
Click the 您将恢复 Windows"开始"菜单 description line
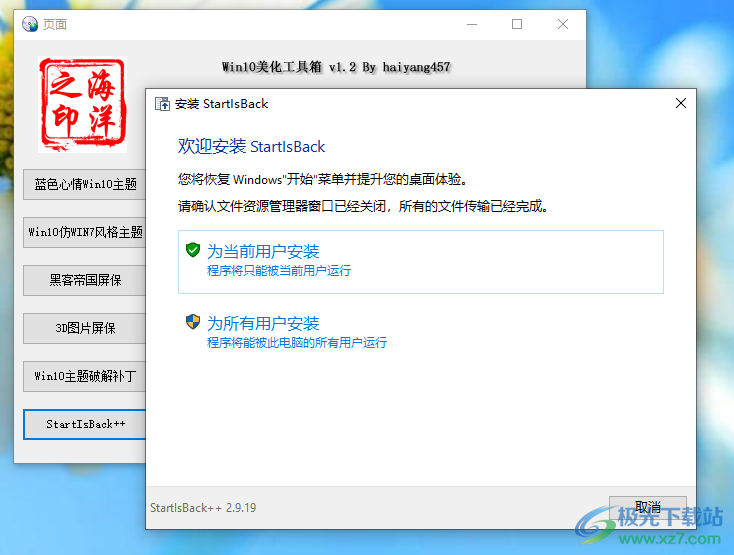point(323,179)
